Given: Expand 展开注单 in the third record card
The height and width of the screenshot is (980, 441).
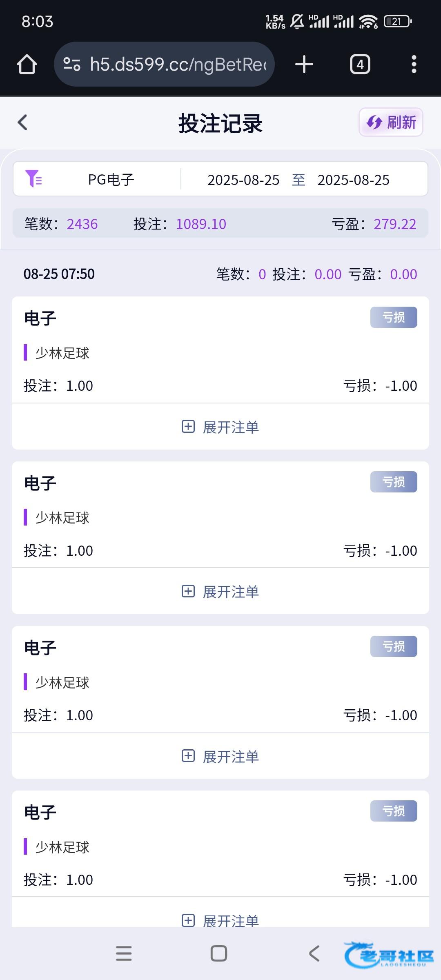Looking at the screenshot, I should pyautogui.click(x=220, y=757).
